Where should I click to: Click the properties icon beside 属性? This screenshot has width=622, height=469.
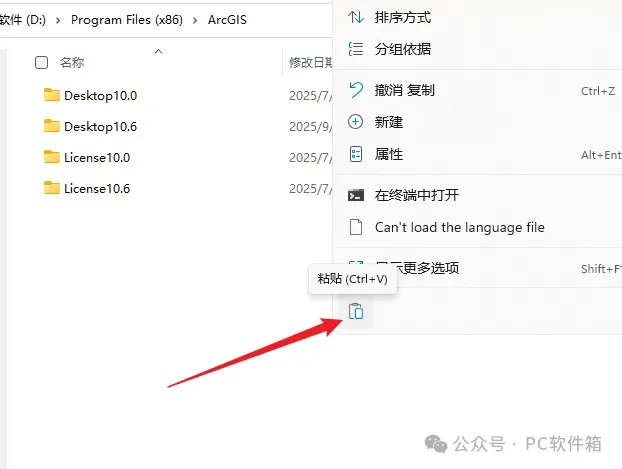tap(356, 154)
